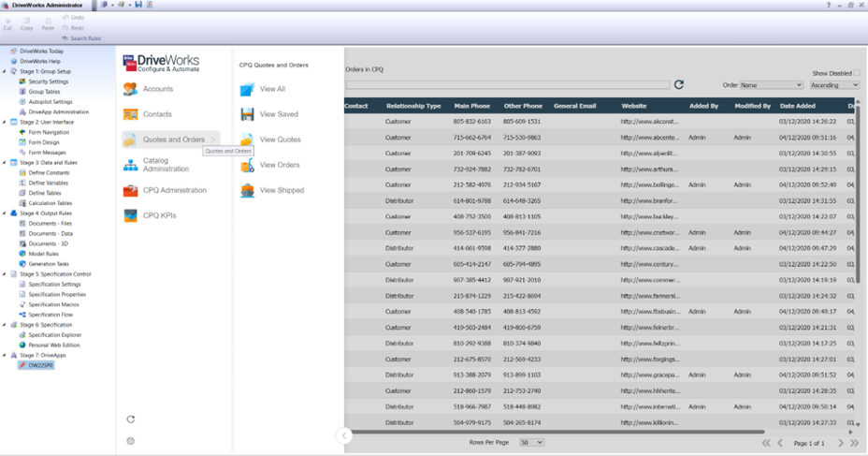Image resolution: width=868 pixels, height=456 pixels.
Task: Click the View Quotes icon
Action: tap(248, 140)
